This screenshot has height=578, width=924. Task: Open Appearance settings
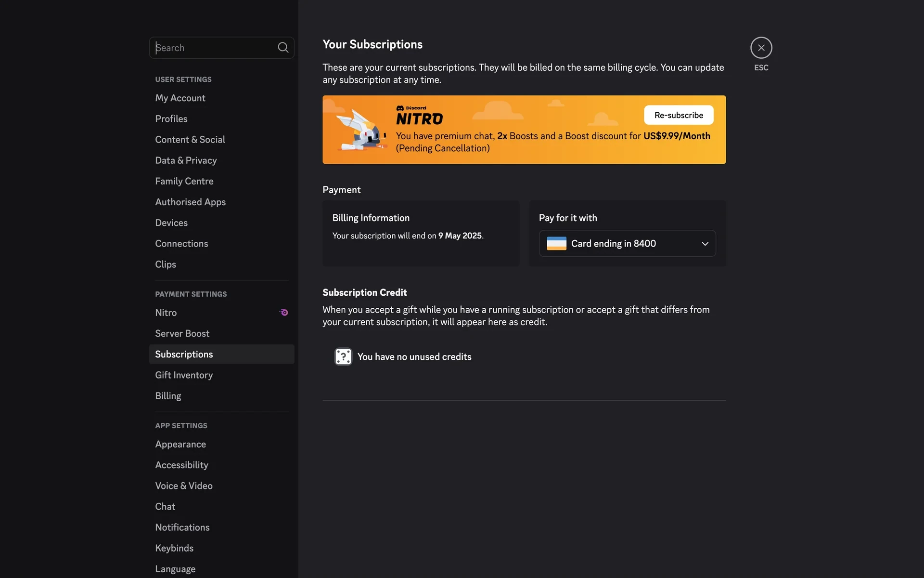(x=221, y=444)
